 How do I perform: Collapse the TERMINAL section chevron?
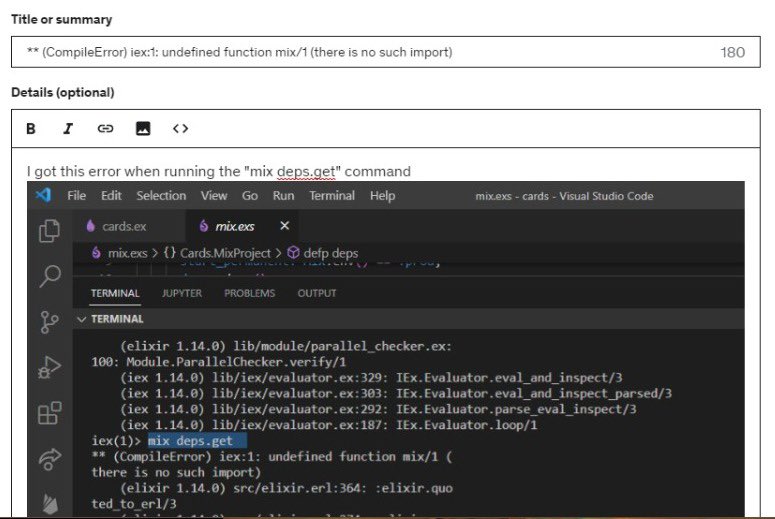[82, 319]
